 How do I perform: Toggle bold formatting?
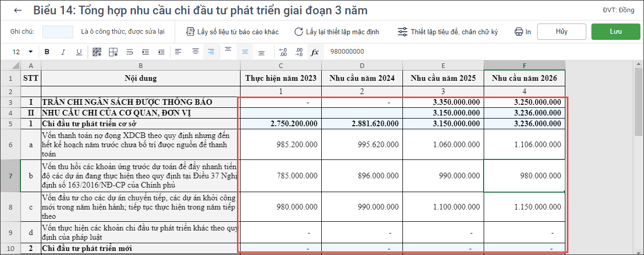click(x=47, y=52)
